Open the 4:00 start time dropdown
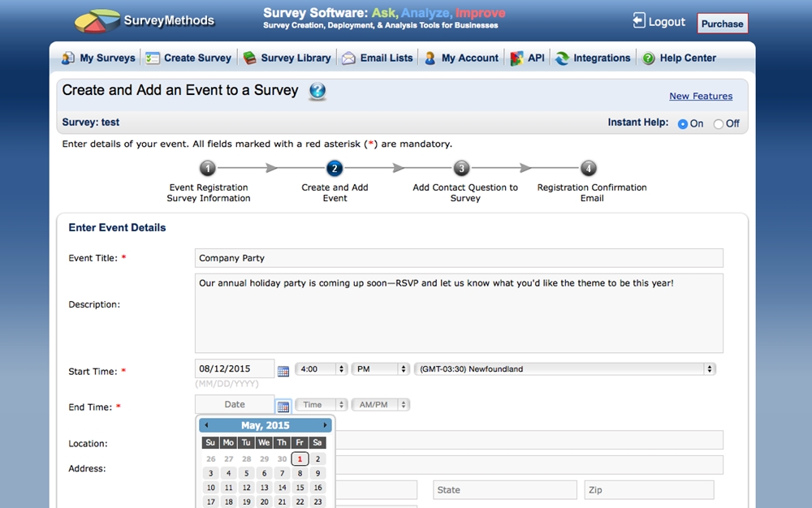The height and width of the screenshot is (508, 812). click(x=321, y=368)
